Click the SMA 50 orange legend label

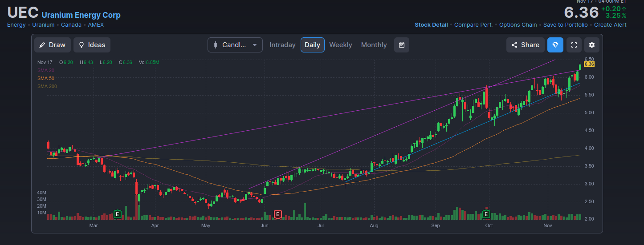point(46,78)
